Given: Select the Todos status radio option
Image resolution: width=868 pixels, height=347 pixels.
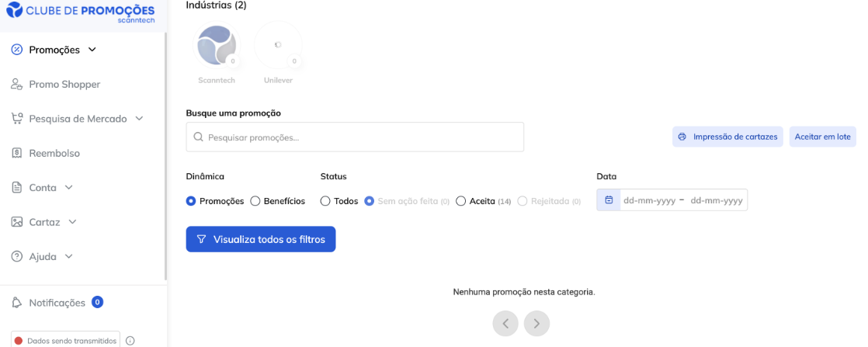Looking at the screenshot, I should 325,201.
